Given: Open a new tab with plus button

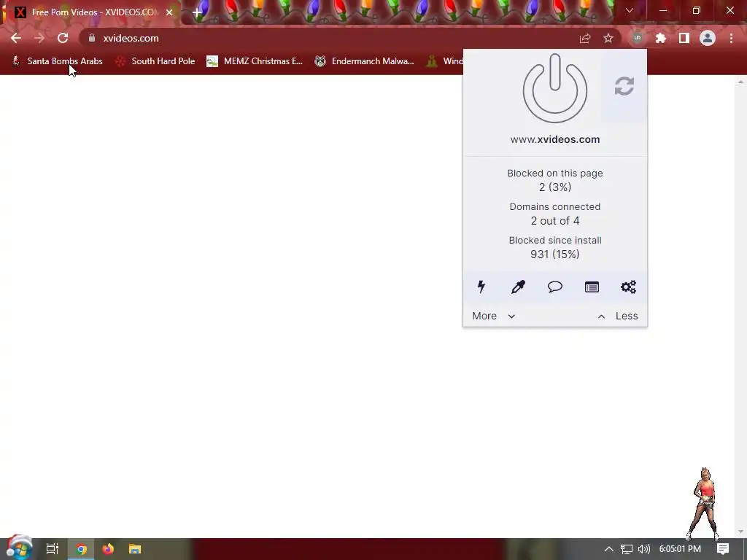Looking at the screenshot, I should pos(197,12).
